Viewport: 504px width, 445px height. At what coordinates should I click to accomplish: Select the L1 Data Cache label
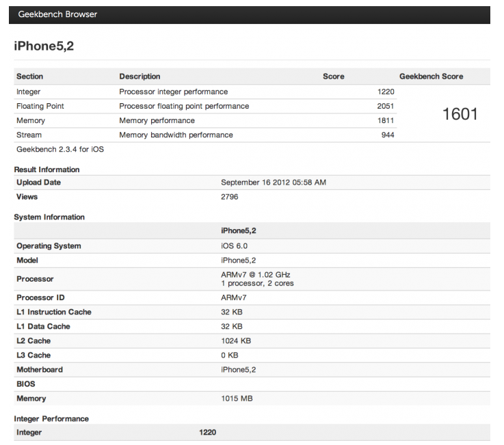tap(43, 327)
